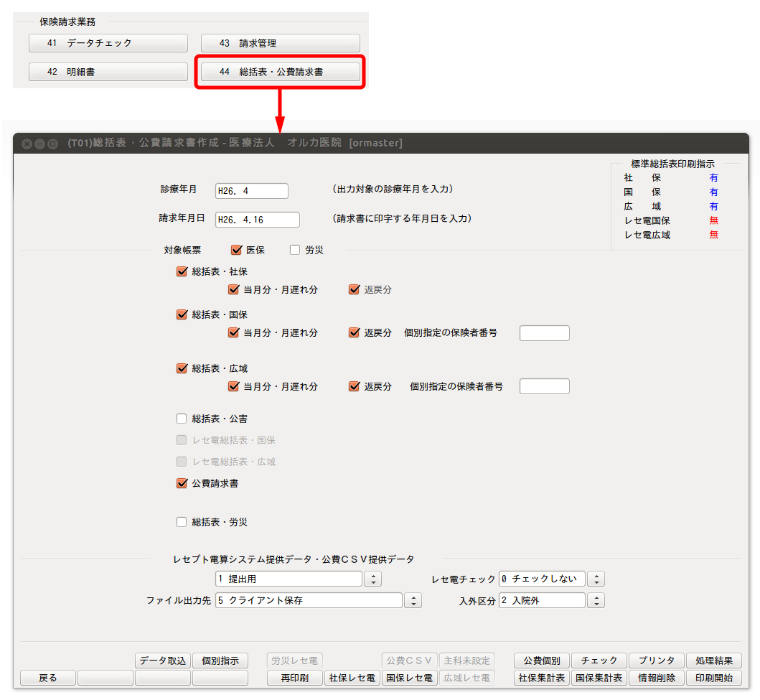760x700 pixels.
Task: Click the 請求年月日 input field
Action: click(258, 220)
